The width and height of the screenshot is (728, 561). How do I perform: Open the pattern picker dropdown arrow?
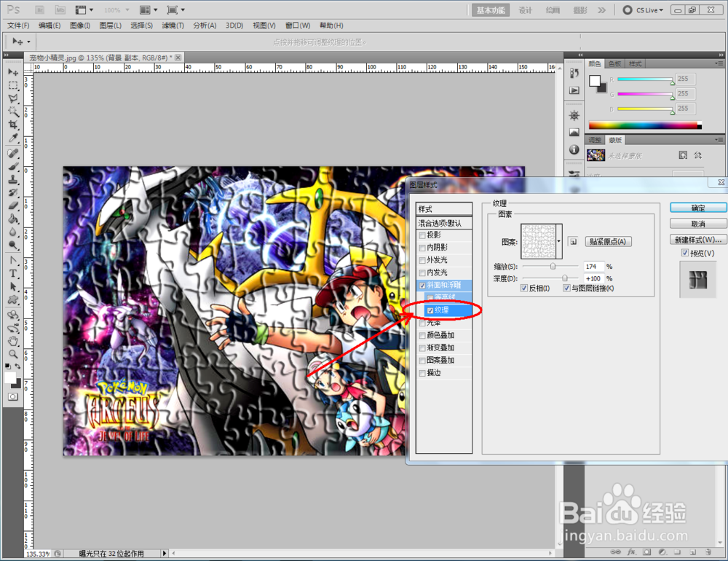(558, 241)
